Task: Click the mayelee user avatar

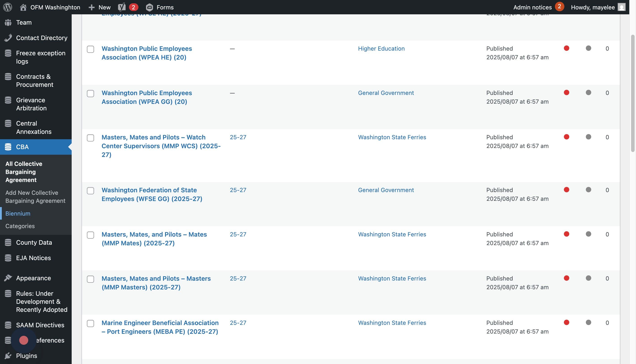Action: point(621,7)
